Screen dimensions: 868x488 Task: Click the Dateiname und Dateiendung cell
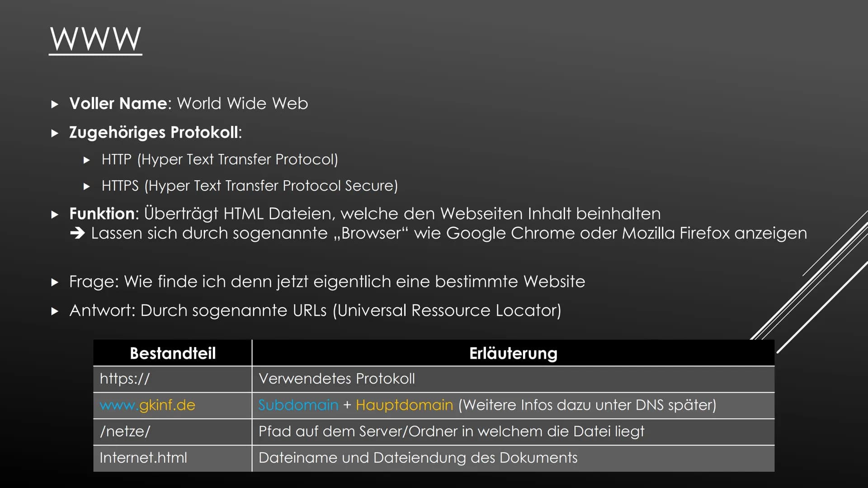coord(513,458)
